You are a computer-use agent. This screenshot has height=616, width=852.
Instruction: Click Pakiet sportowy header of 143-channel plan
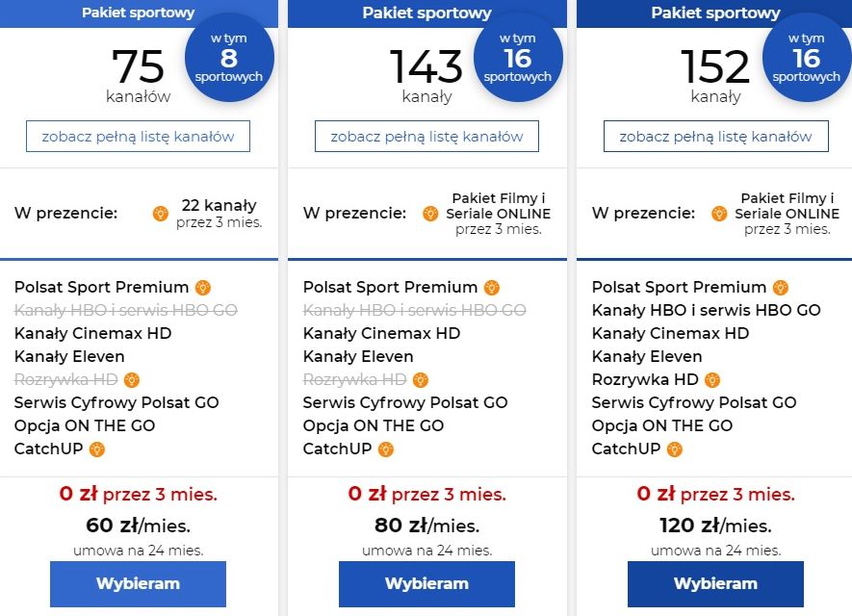pyautogui.click(x=427, y=13)
